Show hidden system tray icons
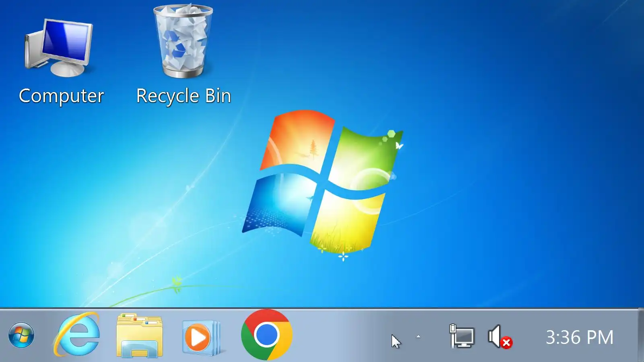The height and width of the screenshot is (362, 644). [x=418, y=337]
